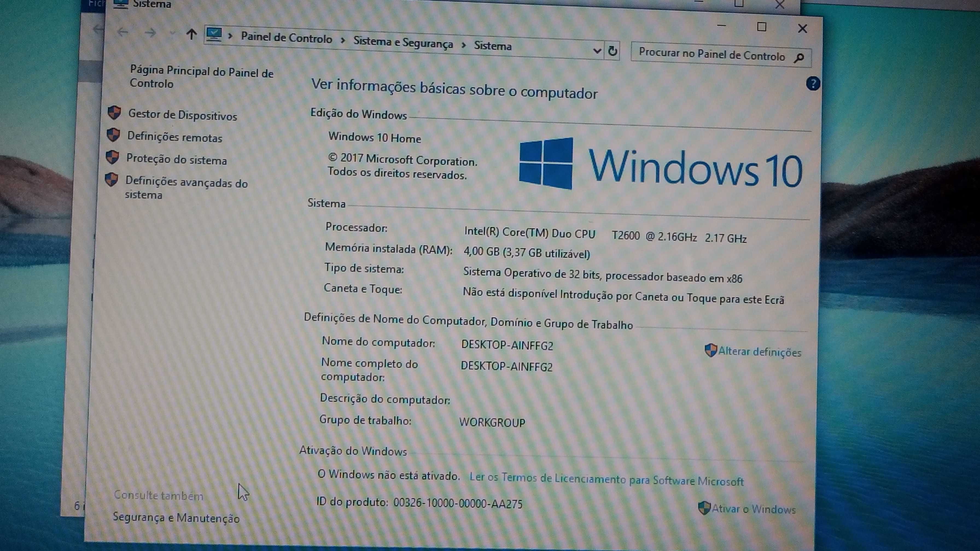Image resolution: width=980 pixels, height=551 pixels.
Task: Open Página Principal do Painel de Controlo
Action: (x=202, y=77)
